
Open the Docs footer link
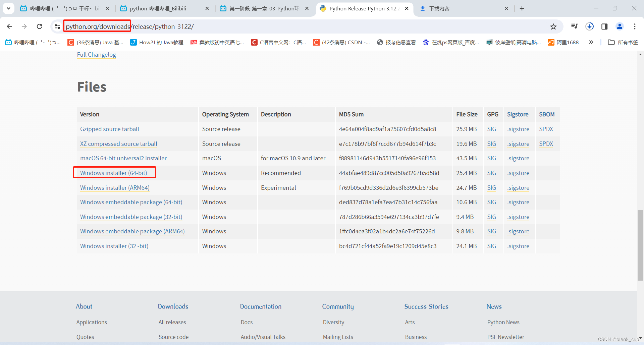point(247,322)
